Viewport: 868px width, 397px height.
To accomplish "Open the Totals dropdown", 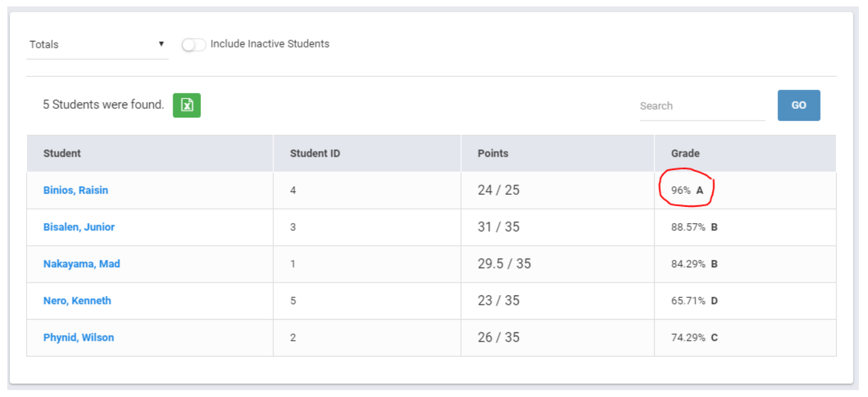I will (96, 45).
